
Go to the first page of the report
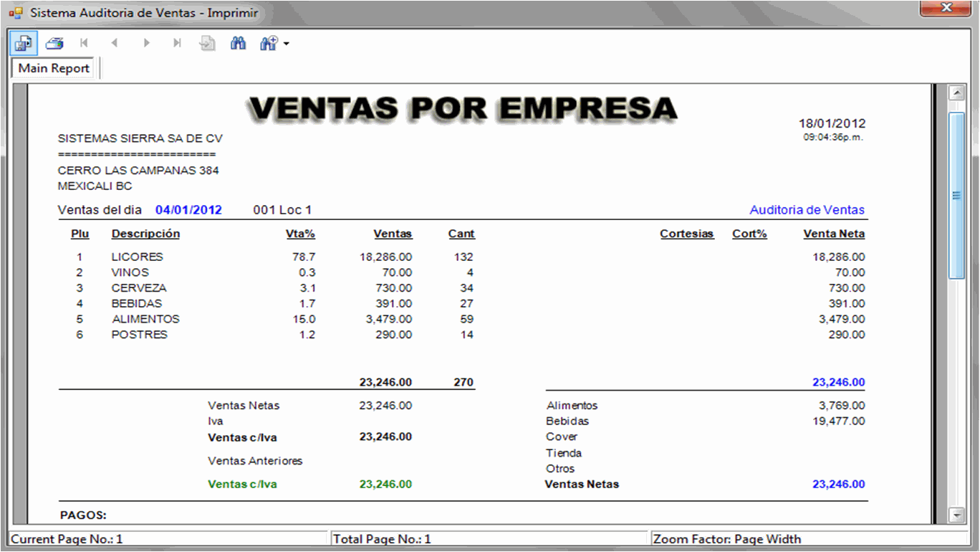[85, 44]
